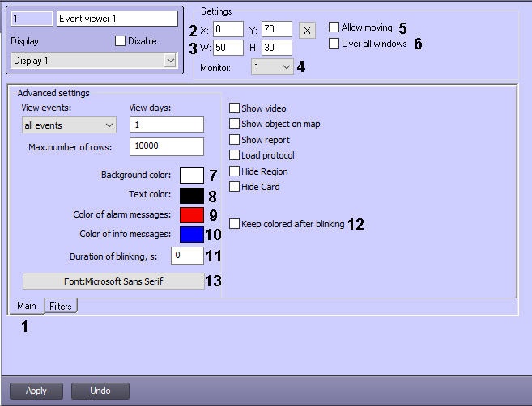Click the Max.number of rows field

167,146
